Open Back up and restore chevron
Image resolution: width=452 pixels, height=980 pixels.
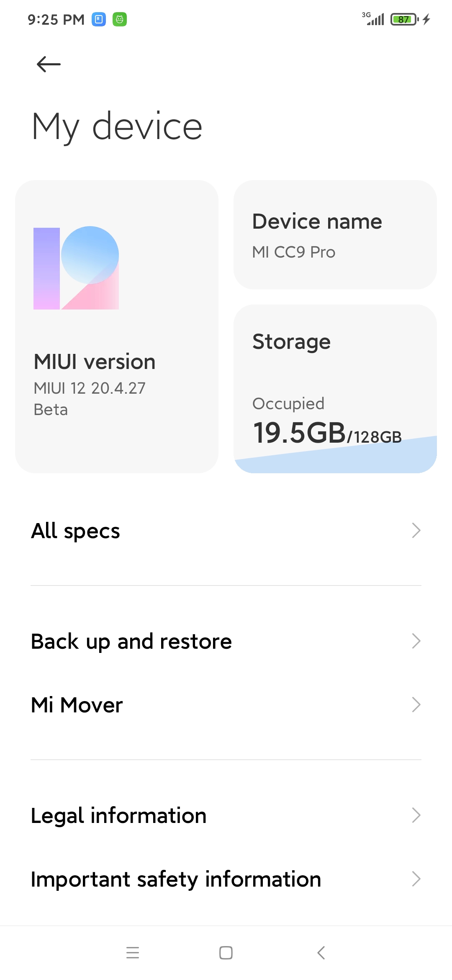pyautogui.click(x=416, y=641)
